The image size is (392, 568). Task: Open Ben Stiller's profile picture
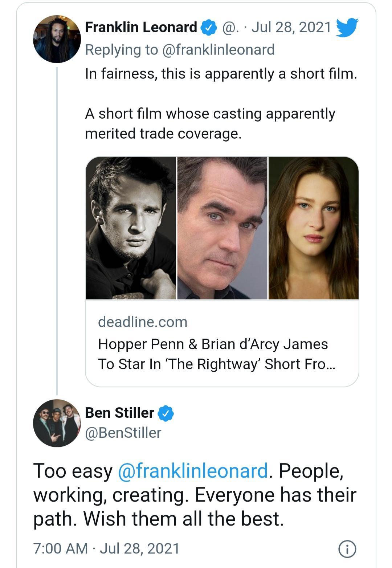(57, 423)
